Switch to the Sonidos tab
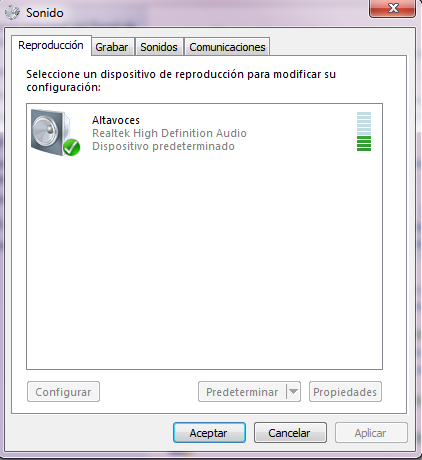422x460 pixels. point(159,47)
